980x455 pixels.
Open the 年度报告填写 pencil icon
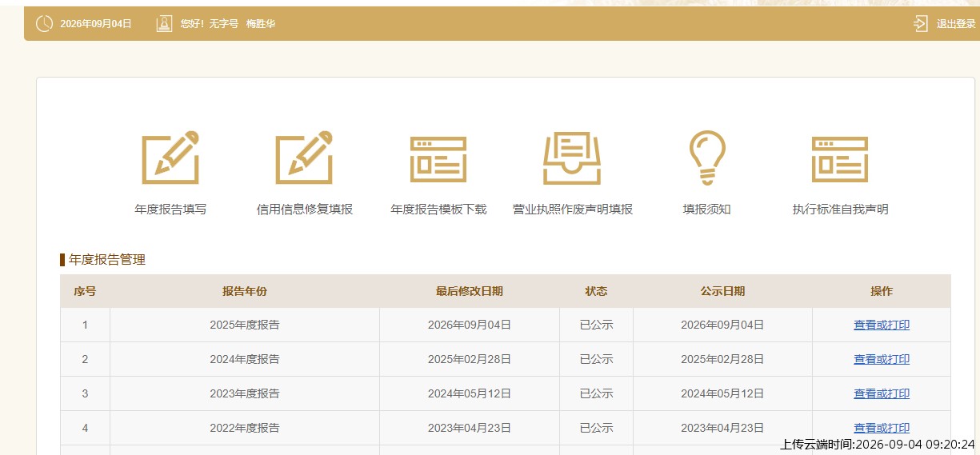(170, 157)
